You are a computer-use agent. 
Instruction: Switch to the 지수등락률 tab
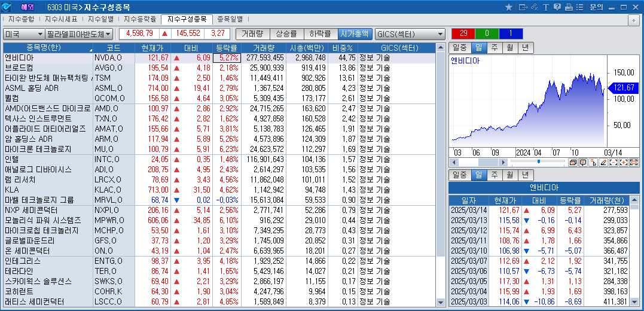[140, 19]
